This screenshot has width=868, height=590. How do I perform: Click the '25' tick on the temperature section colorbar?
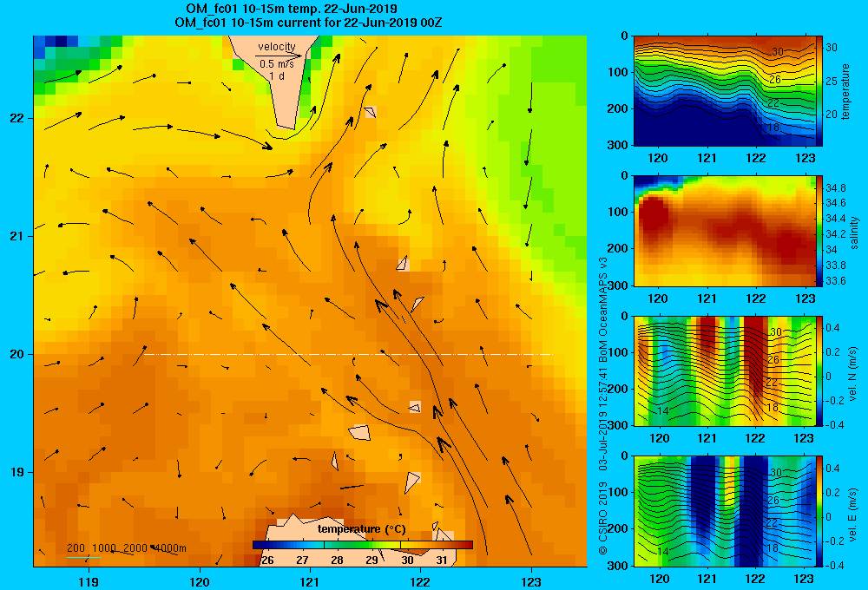point(832,82)
